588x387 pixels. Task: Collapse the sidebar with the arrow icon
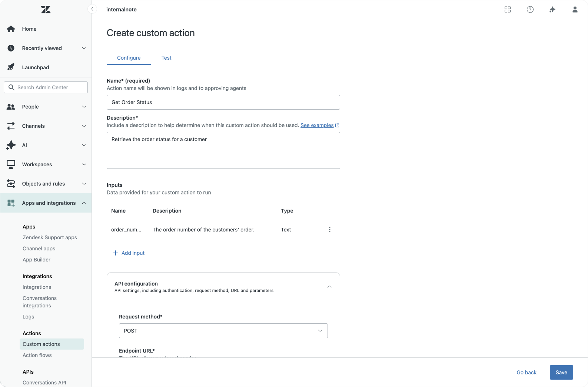(92, 9)
